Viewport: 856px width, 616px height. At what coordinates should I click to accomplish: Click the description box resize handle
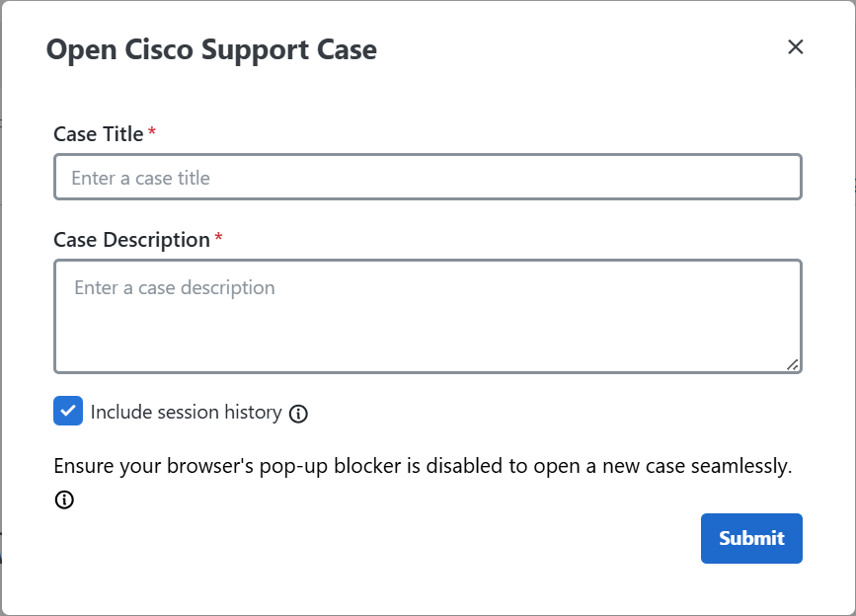(793, 365)
